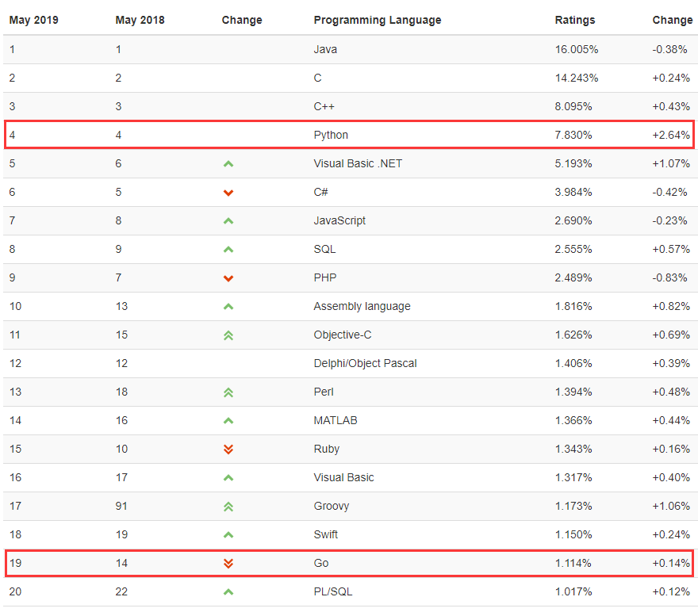Click the 1.017% rating for PL/SQL
Viewport: 698px width, 616px height.
(x=573, y=591)
